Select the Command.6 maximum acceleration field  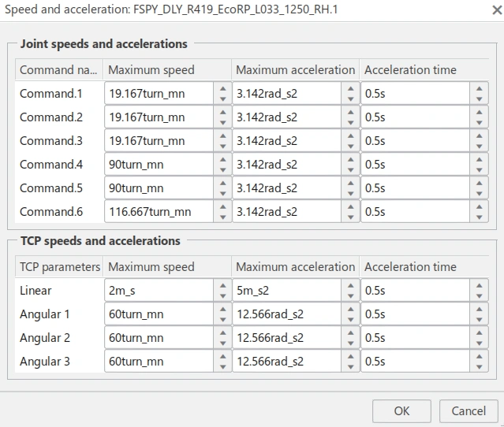pyautogui.click(x=286, y=212)
